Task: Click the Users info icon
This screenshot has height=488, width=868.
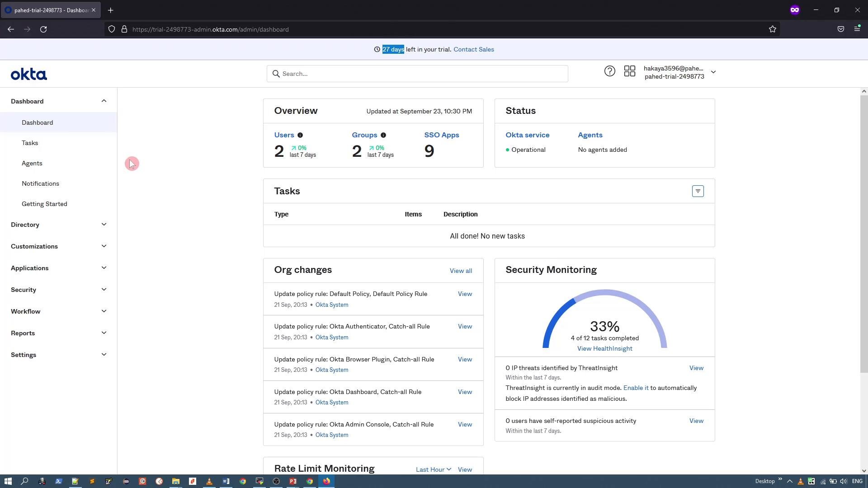Action: click(x=300, y=135)
